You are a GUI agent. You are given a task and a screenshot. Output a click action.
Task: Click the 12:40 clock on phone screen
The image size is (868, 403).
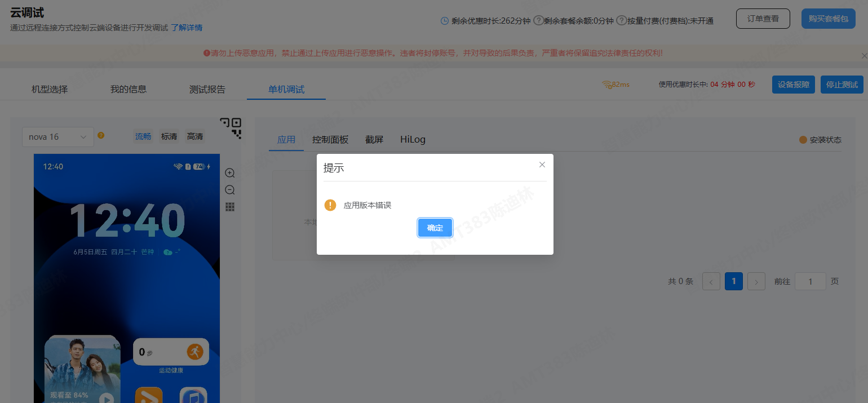127,220
